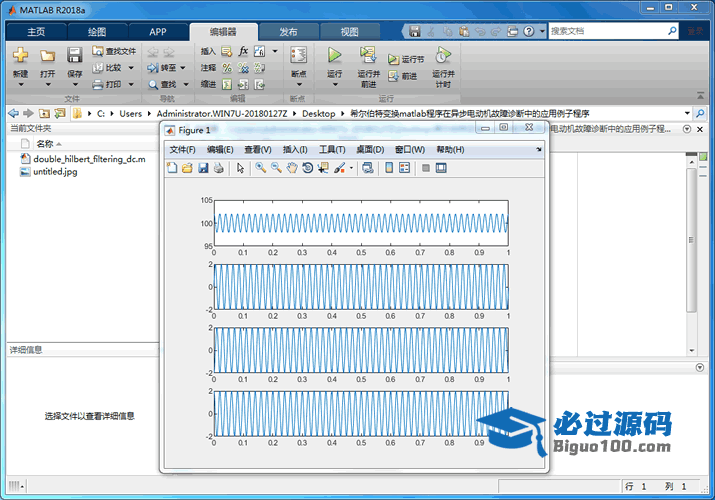
Task: Select the Brush data tool in Figure 1
Action: 339,168
